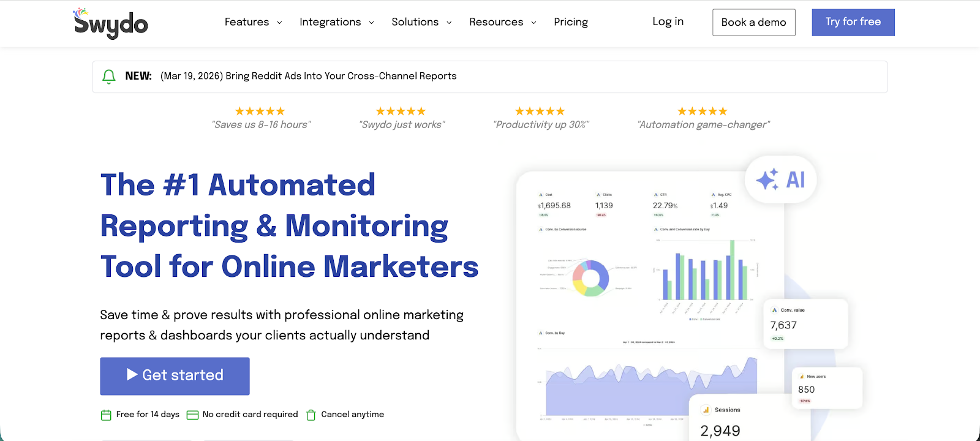Click the Clicks value 1,139

pyautogui.click(x=604, y=206)
